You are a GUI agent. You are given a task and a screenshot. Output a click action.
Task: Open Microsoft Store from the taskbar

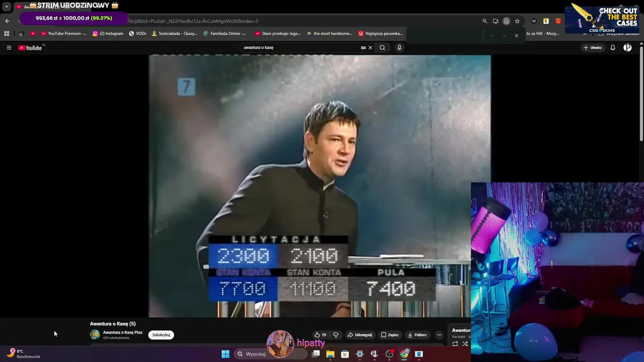tap(345, 354)
